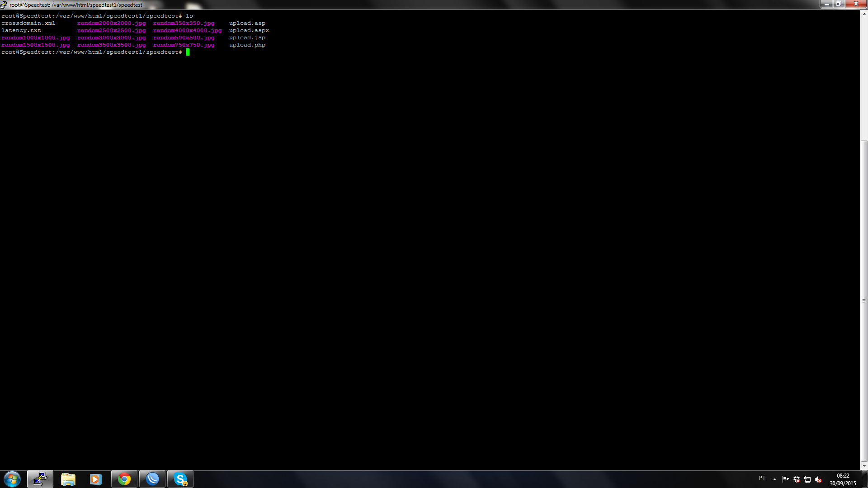This screenshot has height=488, width=868.
Task: Open the blue crescent app on taskbar
Action: coord(152,479)
